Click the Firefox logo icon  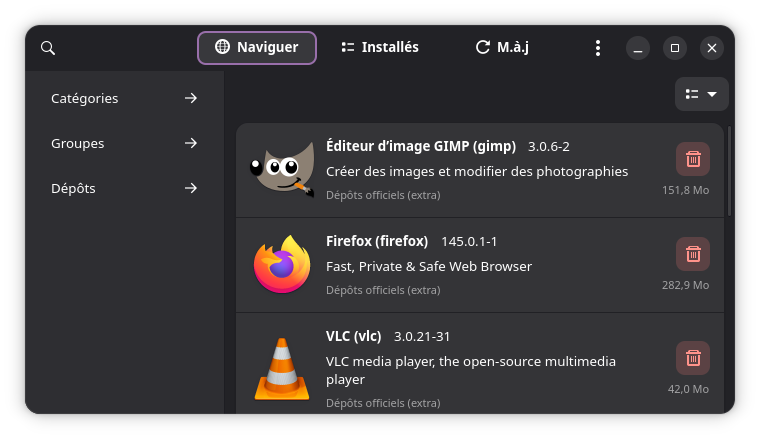click(281, 265)
